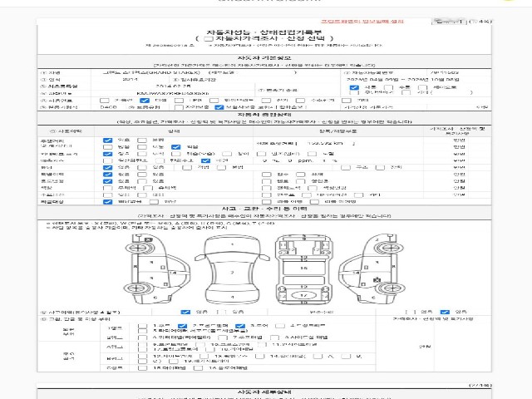Click the red print-screen notice link at top
The width and height of the screenshot is (532, 399).
(362, 22)
